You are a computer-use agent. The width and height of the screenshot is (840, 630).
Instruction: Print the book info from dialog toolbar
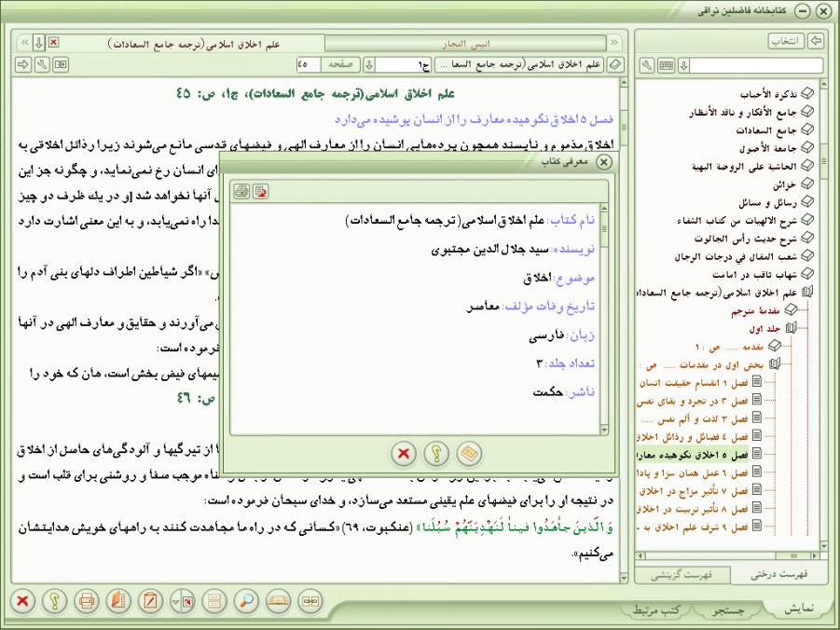(x=241, y=191)
